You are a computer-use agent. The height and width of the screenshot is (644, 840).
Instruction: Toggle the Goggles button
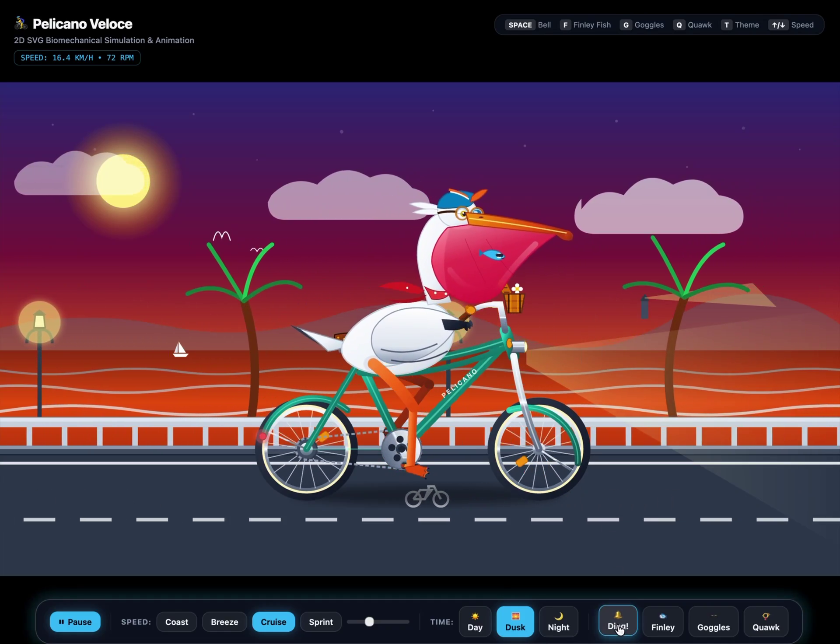coord(714,621)
